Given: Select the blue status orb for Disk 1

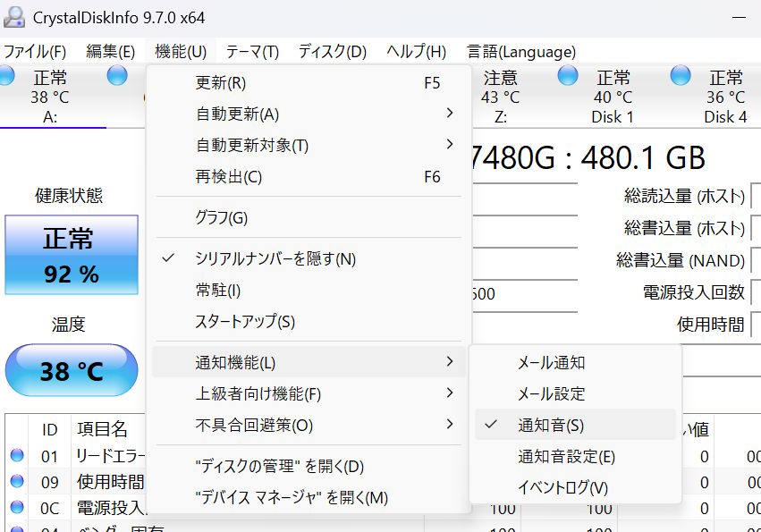Looking at the screenshot, I should pyautogui.click(x=567, y=76).
